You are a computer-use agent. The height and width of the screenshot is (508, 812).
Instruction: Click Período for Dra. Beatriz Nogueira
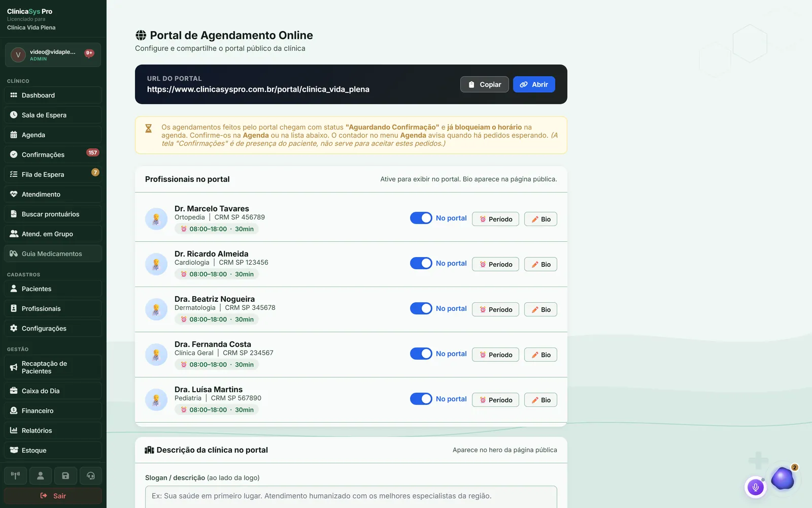tap(495, 309)
